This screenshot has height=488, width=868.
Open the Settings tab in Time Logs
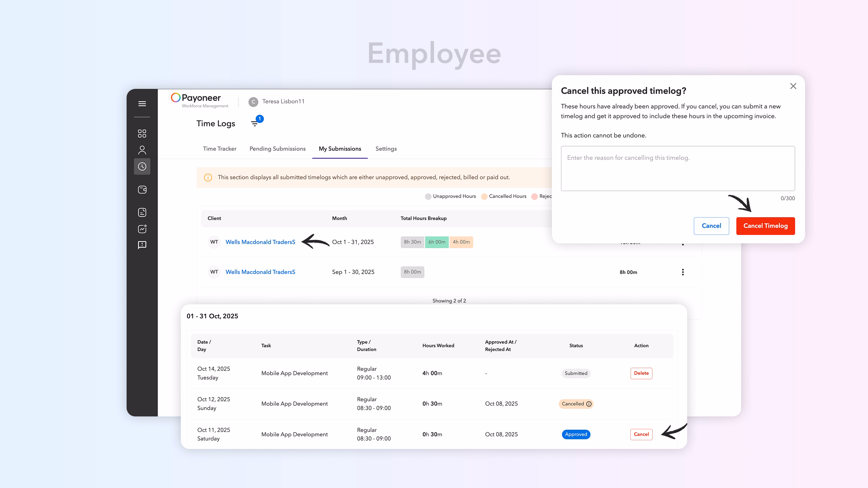pos(386,149)
